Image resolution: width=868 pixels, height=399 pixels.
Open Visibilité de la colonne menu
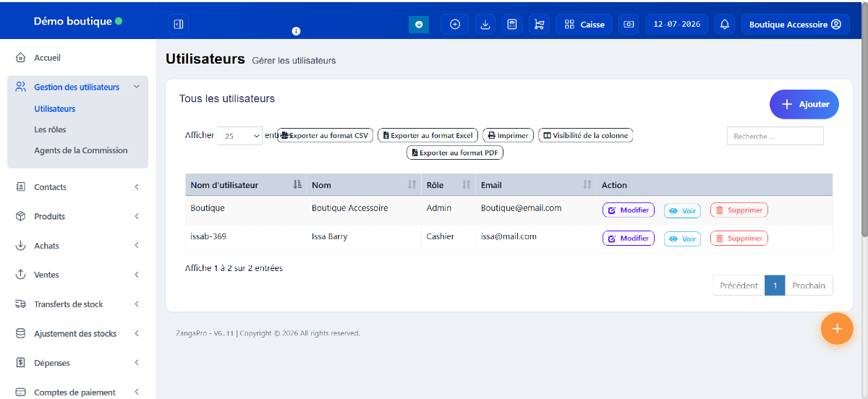pos(585,135)
